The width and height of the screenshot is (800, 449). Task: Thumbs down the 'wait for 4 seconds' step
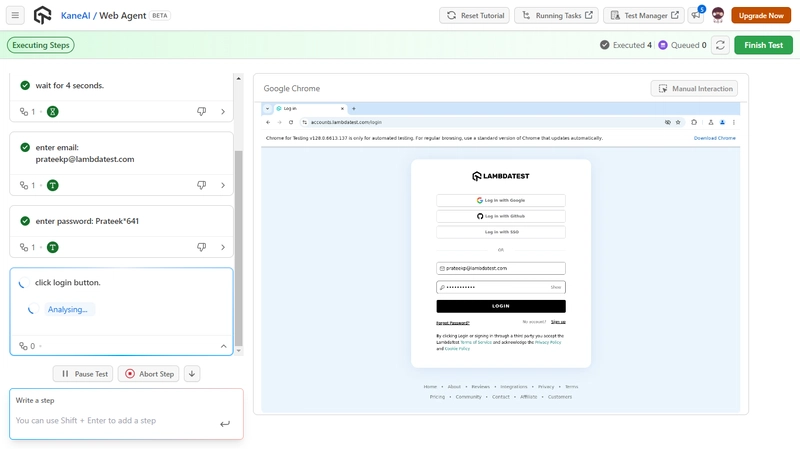(x=202, y=111)
